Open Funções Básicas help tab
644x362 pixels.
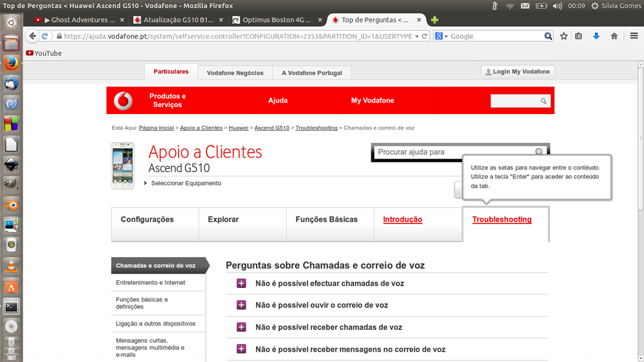(x=330, y=224)
